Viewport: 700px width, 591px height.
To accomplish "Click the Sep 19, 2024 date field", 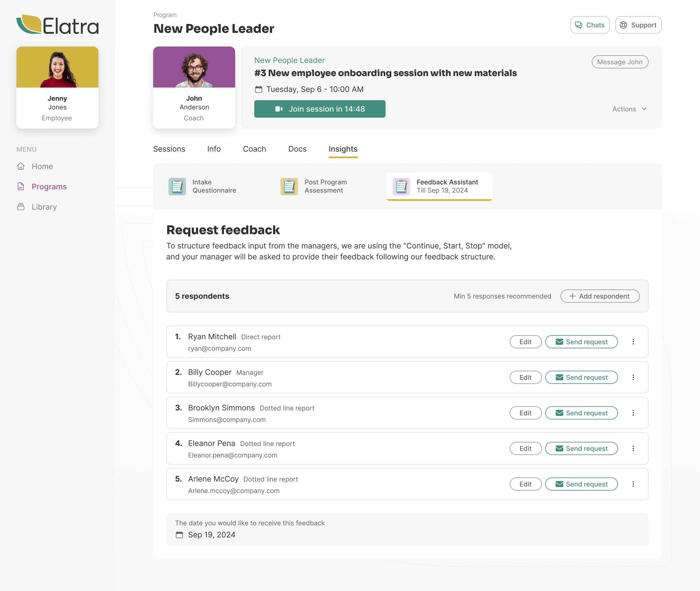I will (212, 535).
